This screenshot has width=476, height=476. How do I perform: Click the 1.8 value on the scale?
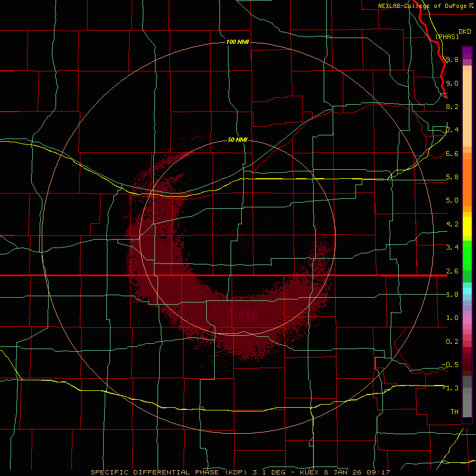452,295
